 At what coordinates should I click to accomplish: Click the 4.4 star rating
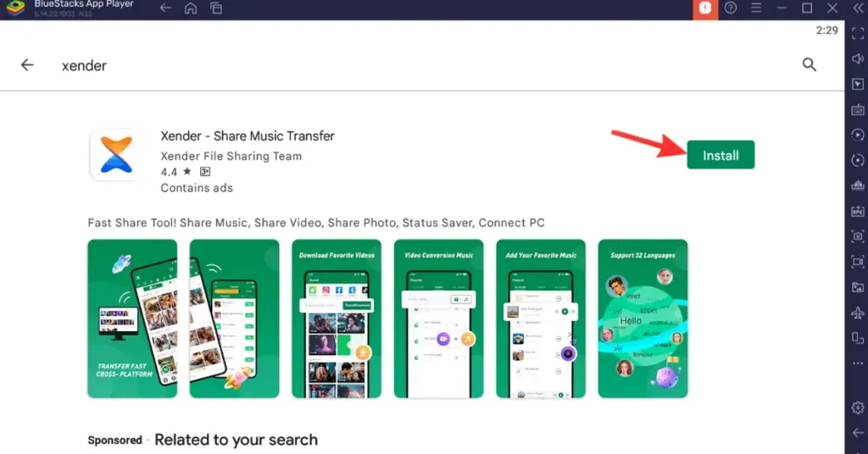click(x=176, y=171)
